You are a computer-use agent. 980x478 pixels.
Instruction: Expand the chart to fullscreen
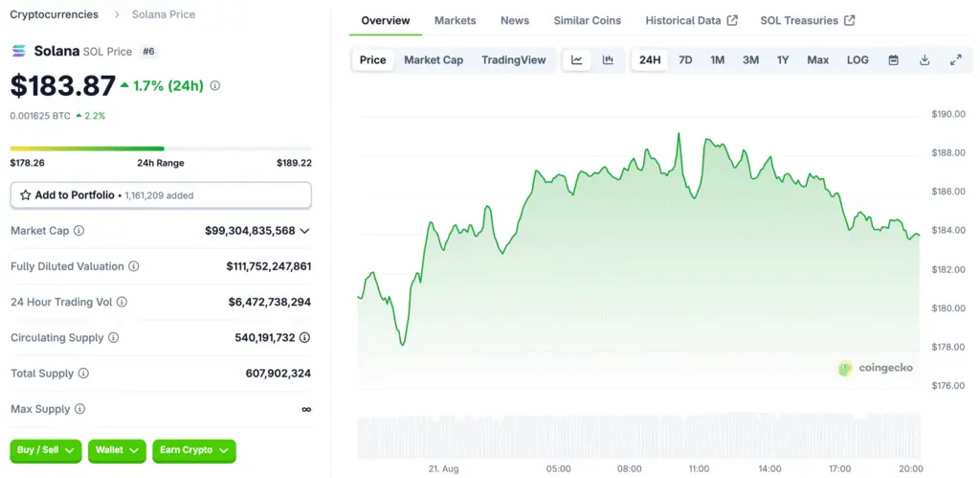pos(955,60)
